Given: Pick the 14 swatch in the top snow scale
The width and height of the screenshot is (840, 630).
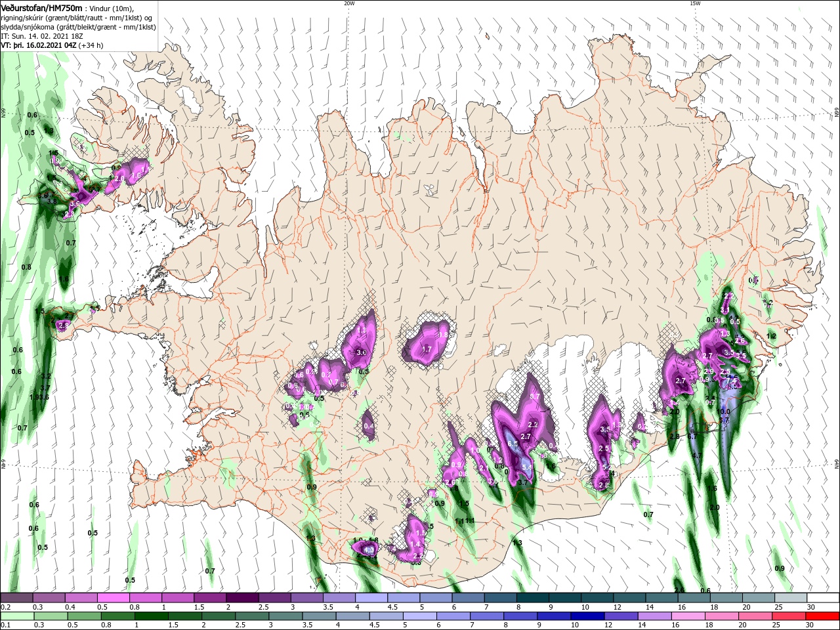Looking at the screenshot, I should pyautogui.click(x=661, y=598).
